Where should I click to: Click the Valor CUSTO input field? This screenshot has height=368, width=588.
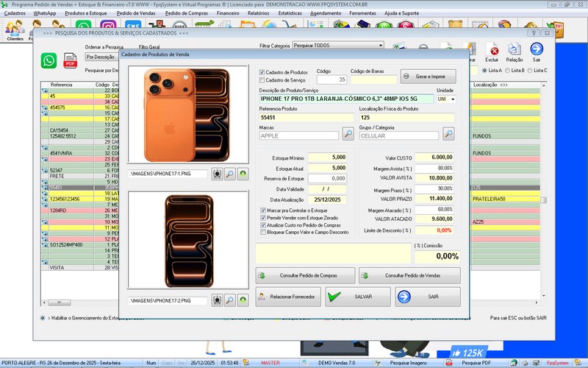pos(434,157)
